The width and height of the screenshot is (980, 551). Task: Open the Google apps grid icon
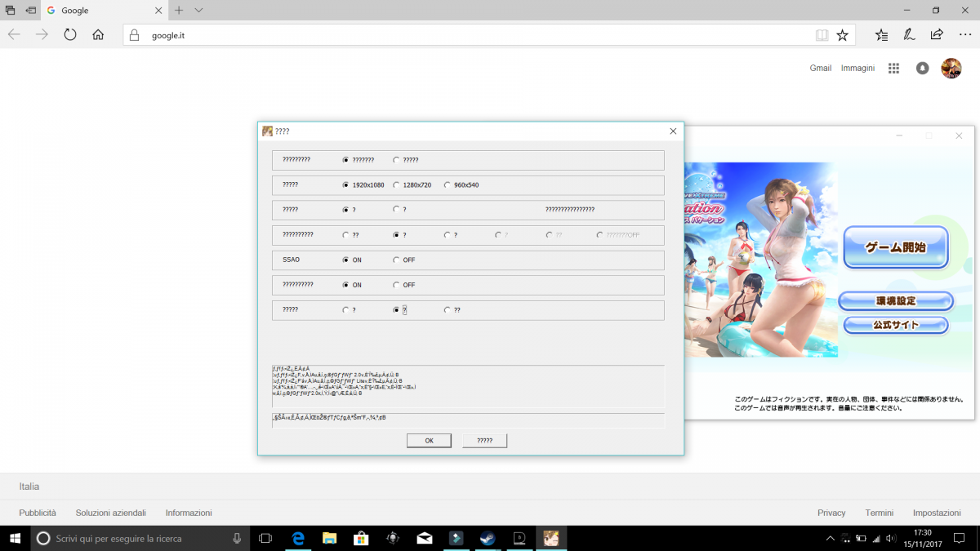(x=893, y=69)
